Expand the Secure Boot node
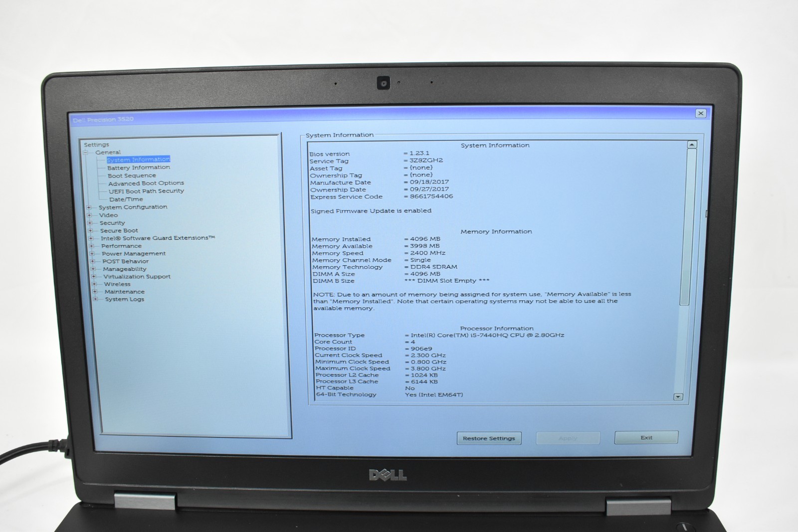The image size is (798, 532). 91,231
